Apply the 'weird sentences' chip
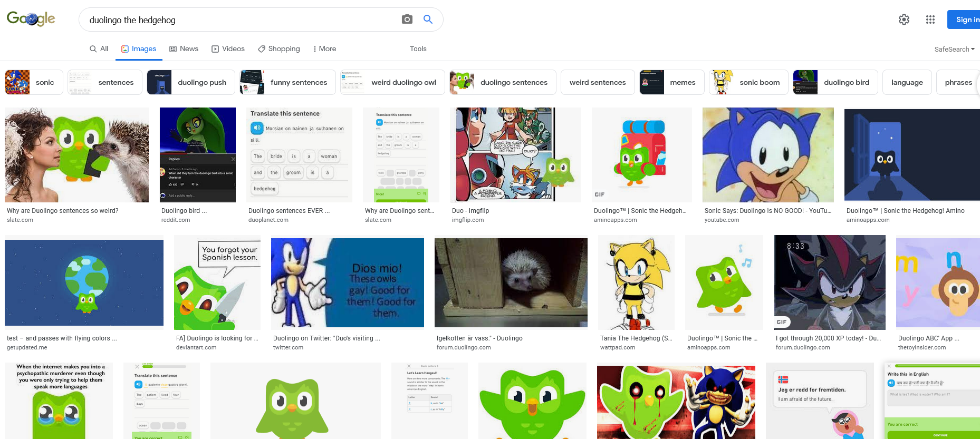 pyautogui.click(x=598, y=82)
